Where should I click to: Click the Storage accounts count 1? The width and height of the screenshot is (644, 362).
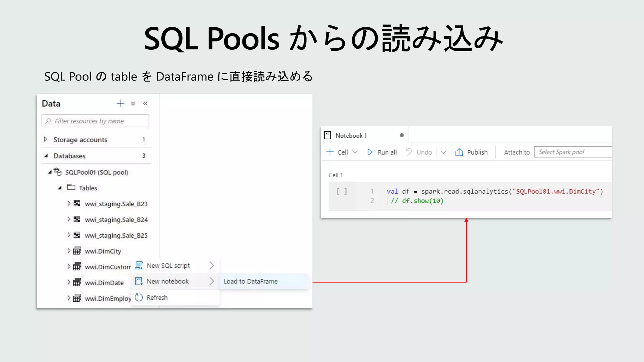[144, 140]
